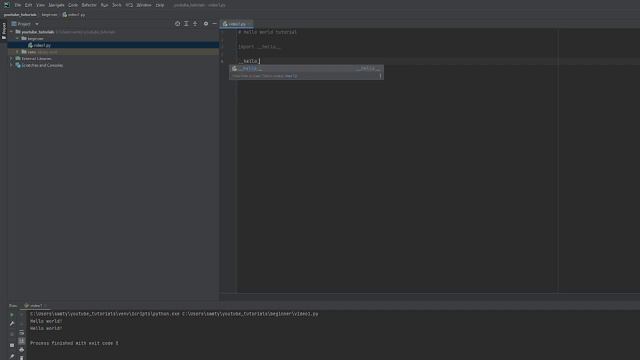640x360 pixels.
Task: Open the File menu
Action: pyautogui.click(x=18, y=5)
